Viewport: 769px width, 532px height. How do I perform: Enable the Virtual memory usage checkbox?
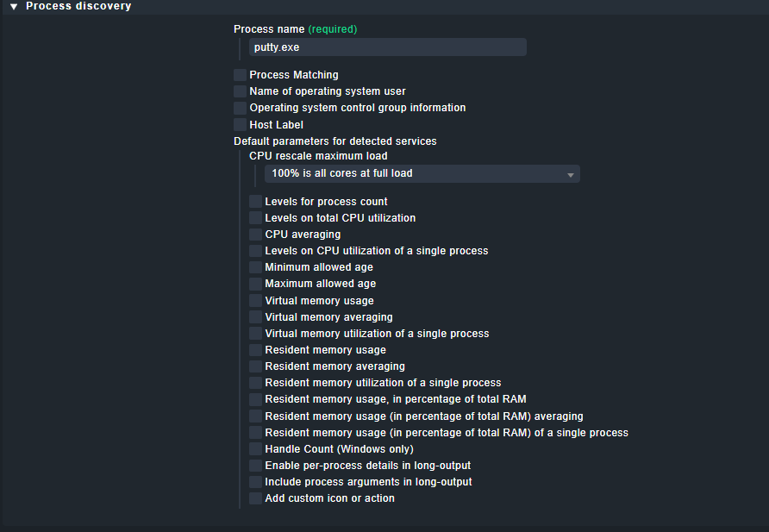(255, 301)
